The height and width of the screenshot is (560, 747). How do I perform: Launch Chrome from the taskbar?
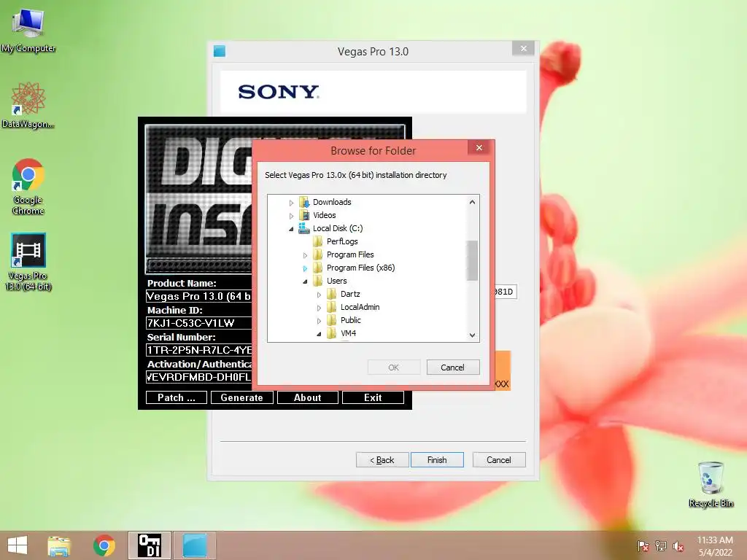[104, 545]
